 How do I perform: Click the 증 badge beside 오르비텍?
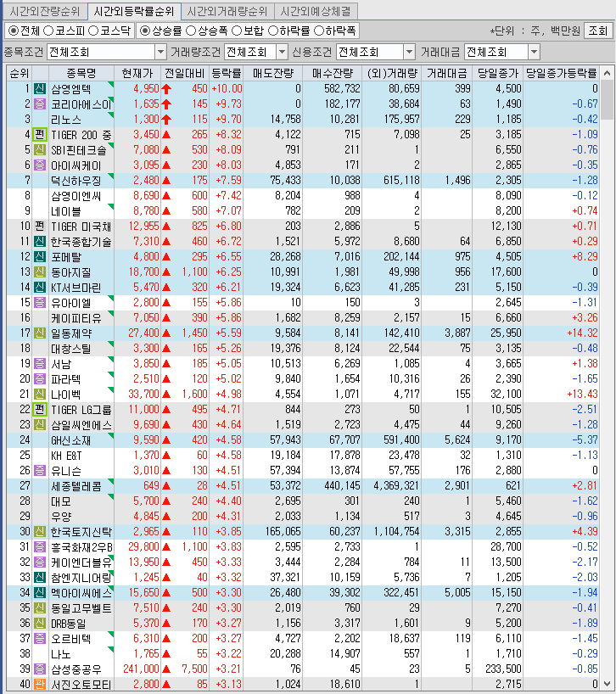40,638
